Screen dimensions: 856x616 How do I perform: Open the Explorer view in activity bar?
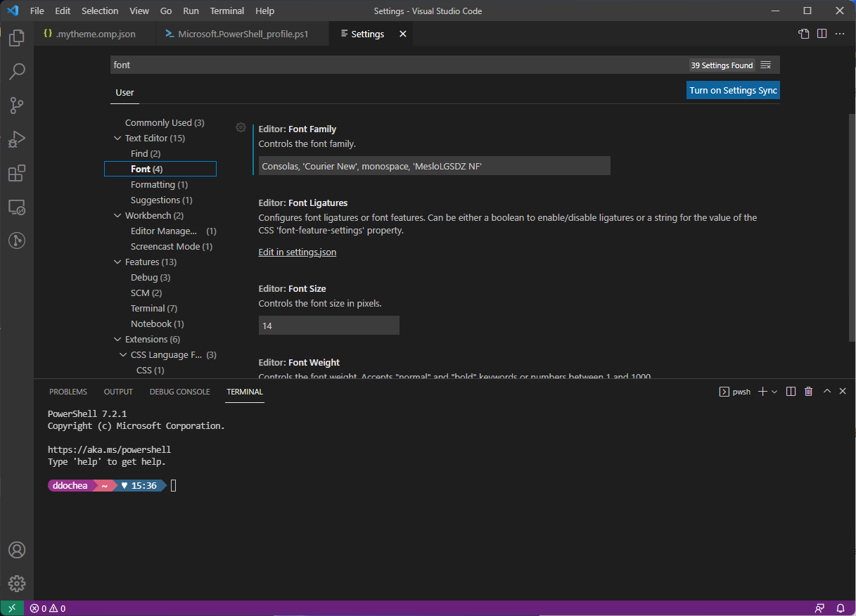17,38
